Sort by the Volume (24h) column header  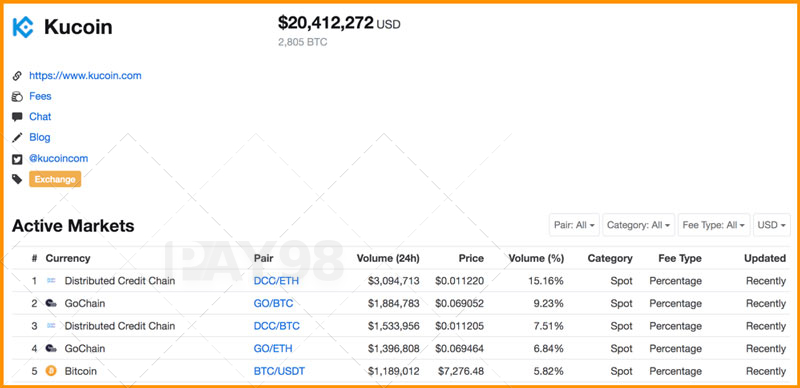pyautogui.click(x=388, y=258)
